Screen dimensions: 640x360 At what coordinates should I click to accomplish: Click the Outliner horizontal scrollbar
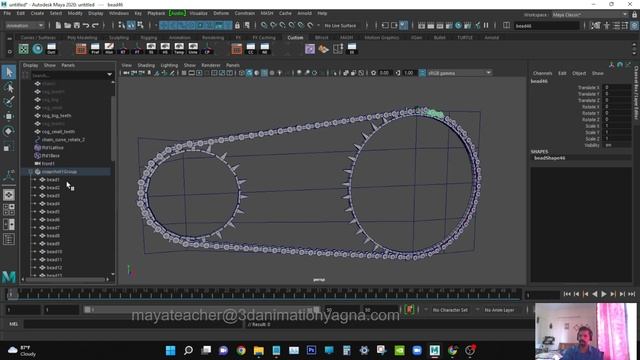pos(65,280)
